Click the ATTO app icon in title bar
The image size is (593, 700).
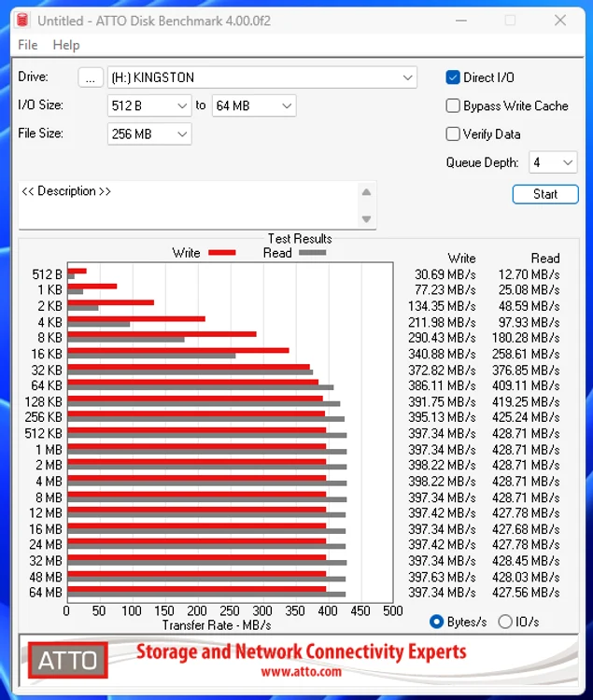[x=22, y=21]
